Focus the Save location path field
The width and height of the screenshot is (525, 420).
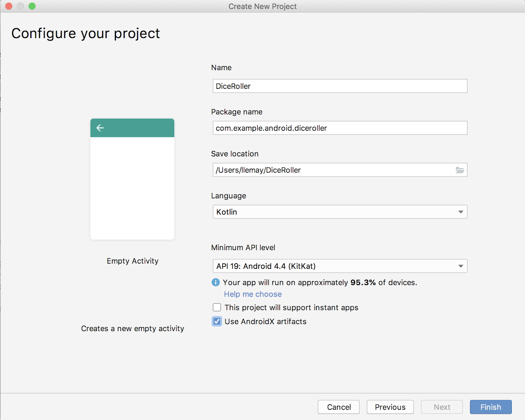click(x=331, y=170)
